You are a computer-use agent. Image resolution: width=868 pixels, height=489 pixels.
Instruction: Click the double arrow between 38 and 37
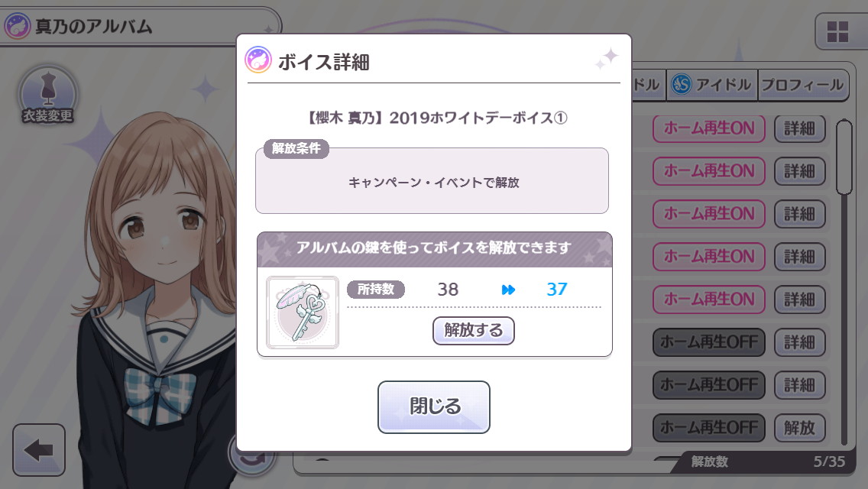[x=508, y=290]
